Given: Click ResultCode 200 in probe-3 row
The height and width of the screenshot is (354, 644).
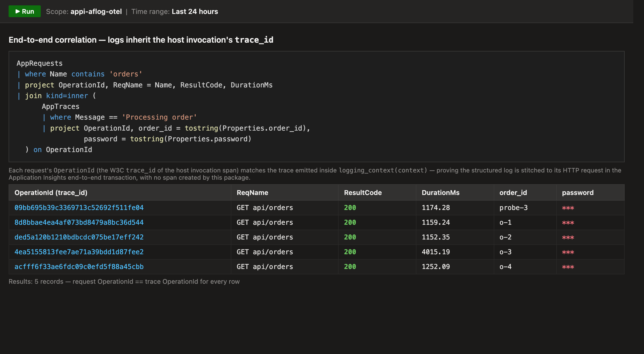Looking at the screenshot, I should click(350, 208).
